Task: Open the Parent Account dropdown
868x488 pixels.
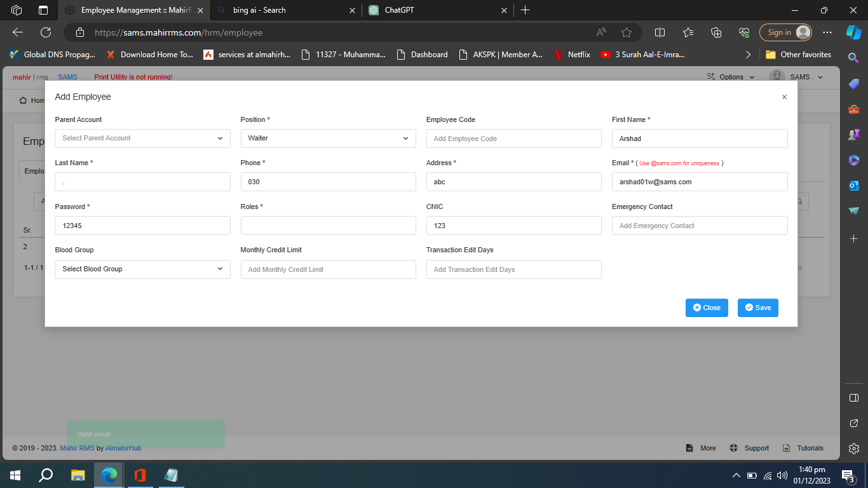Action: click(142, 138)
